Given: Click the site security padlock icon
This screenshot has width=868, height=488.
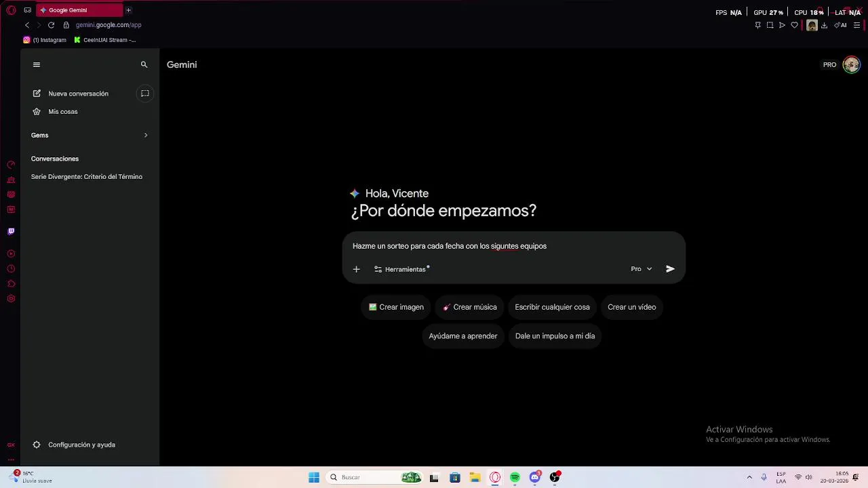Looking at the screenshot, I should coord(66,25).
